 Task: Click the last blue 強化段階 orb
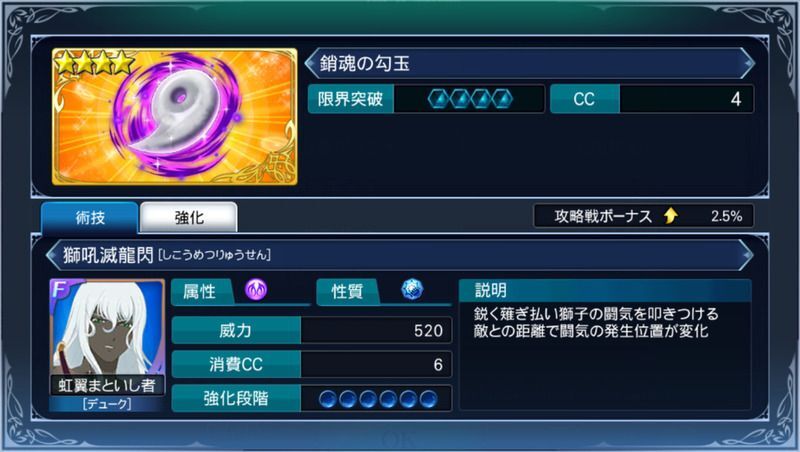(428, 399)
